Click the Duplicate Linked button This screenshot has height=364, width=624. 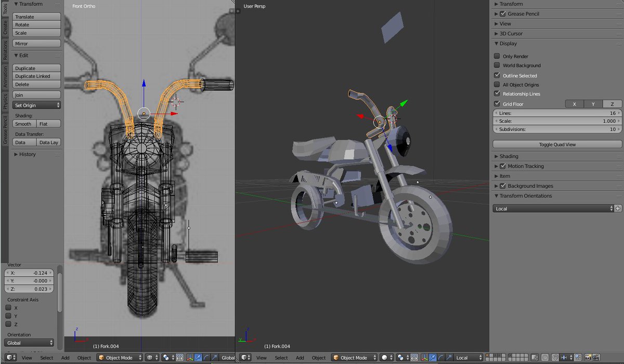click(37, 76)
